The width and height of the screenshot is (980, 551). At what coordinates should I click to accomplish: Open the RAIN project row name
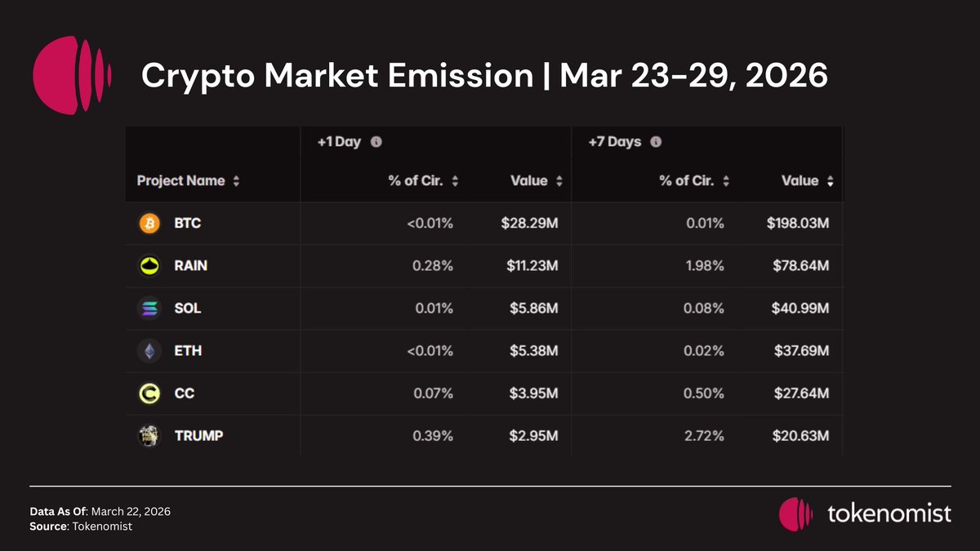click(x=191, y=266)
